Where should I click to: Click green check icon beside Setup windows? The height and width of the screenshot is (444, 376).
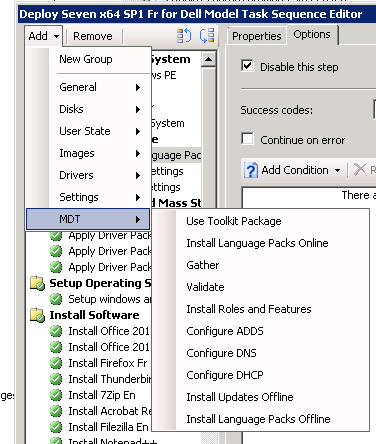56,299
